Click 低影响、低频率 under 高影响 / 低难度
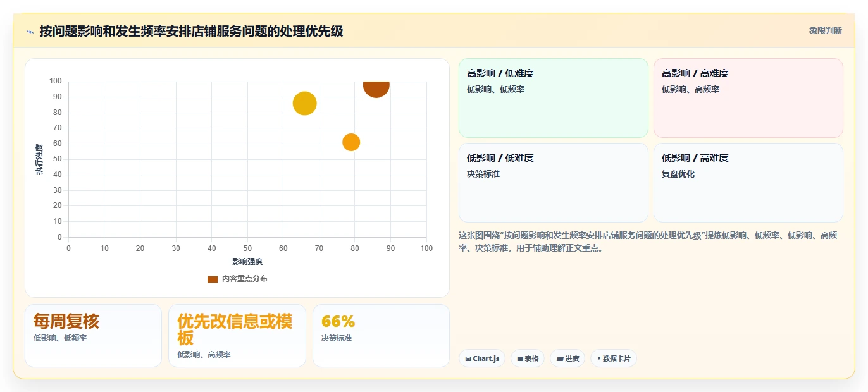Image resolution: width=868 pixels, height=392 pixels. (495, 89)
